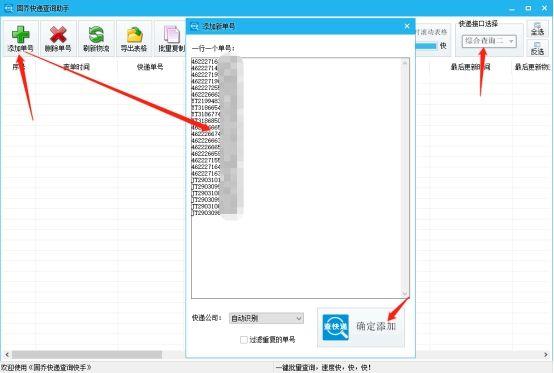Click the 最后更新时间 column header
This screenshot has width=554, height=373.
click(470, 67)
